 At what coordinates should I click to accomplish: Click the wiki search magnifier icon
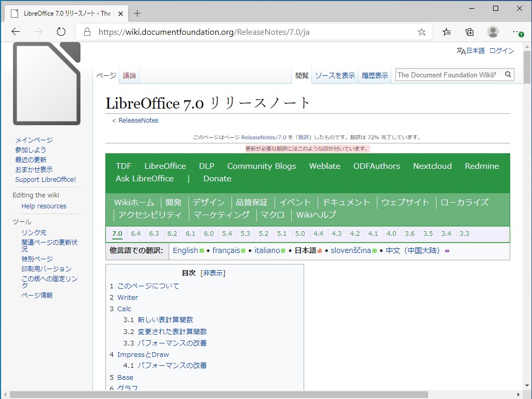pyautogui.click(x=508, y=74)
